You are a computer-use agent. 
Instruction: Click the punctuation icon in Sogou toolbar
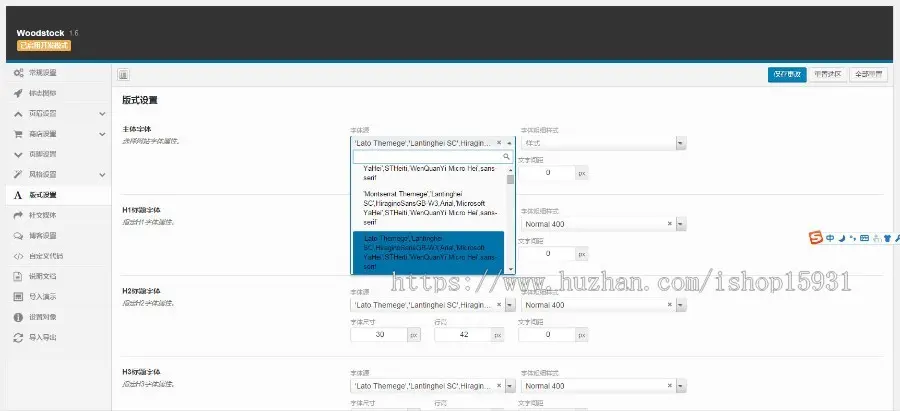(852, 238)
